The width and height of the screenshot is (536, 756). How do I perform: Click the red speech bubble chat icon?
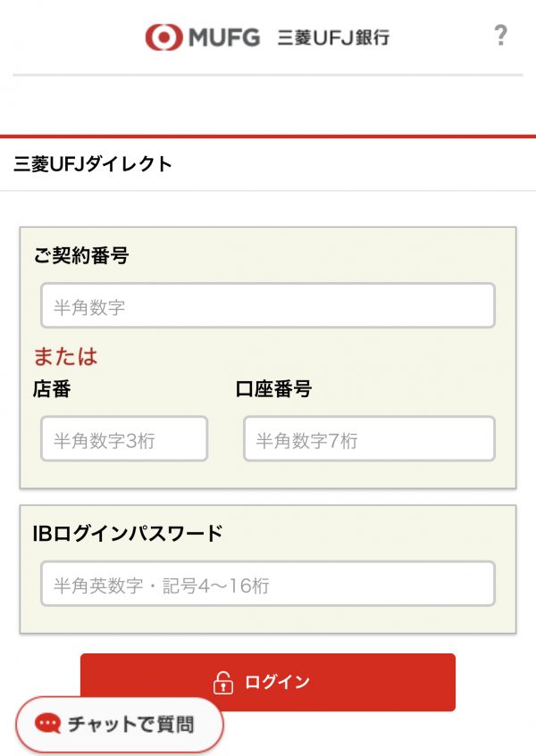47,723
